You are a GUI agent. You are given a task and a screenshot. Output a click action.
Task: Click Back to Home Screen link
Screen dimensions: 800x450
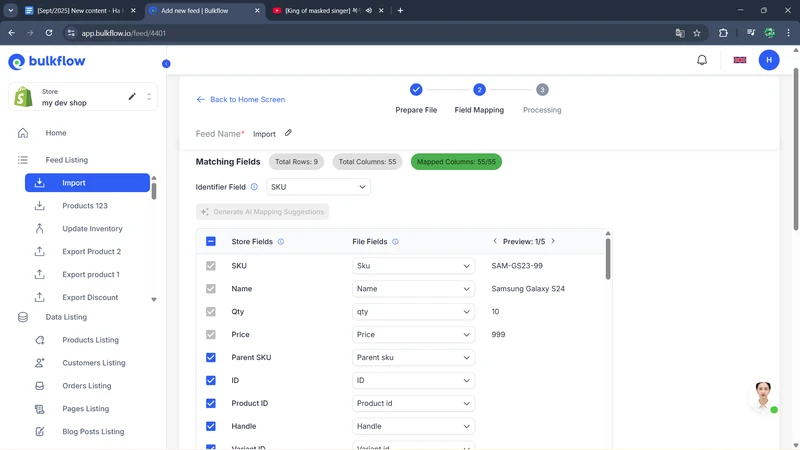240,100
